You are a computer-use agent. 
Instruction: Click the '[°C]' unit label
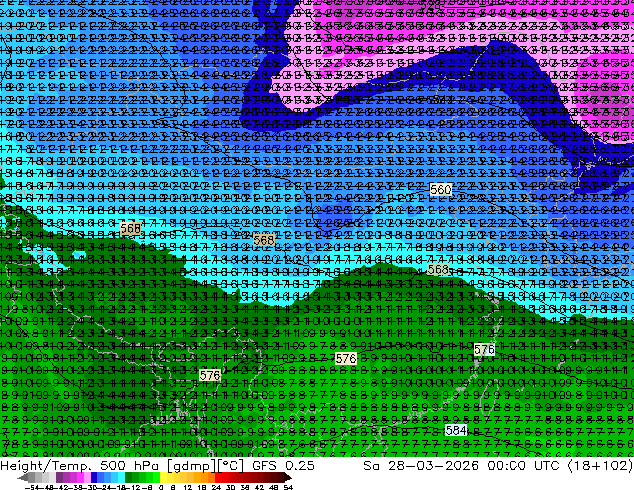coord(230,466)
